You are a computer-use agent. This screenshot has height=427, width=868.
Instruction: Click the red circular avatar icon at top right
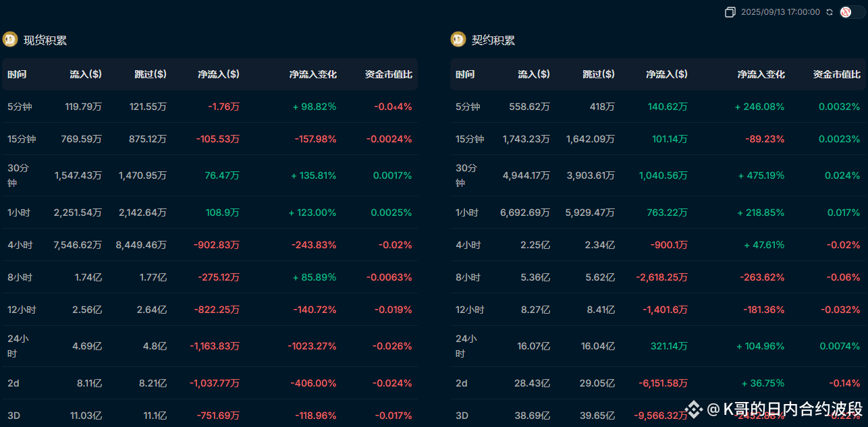click(844, 11)
